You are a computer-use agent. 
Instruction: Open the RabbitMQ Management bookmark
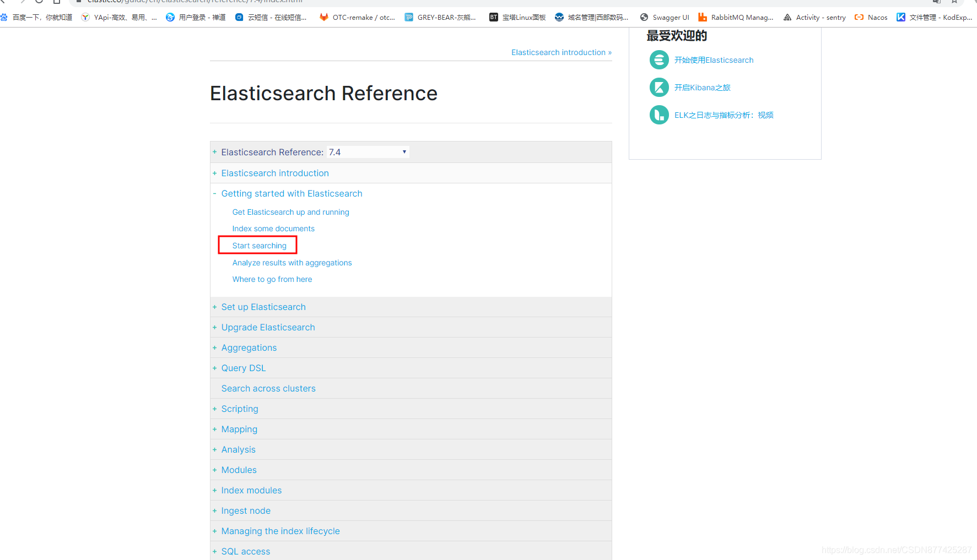pyautogui.click(x=736, y=17)
